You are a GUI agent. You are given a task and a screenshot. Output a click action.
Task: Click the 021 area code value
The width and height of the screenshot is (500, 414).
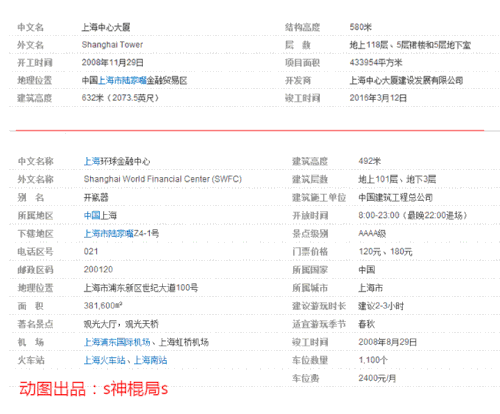coord(91,251)
